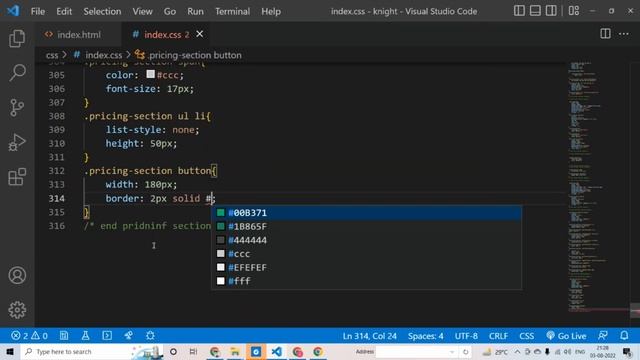Open the Go menu

170,11
